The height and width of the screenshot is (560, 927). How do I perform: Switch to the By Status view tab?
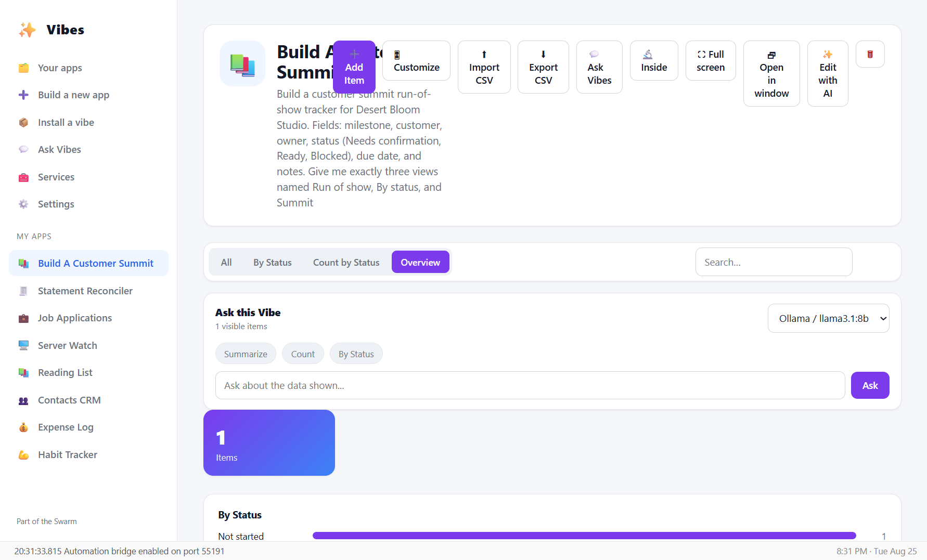point(273,263)
